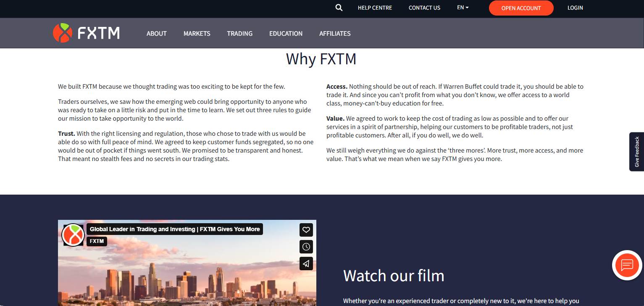Click the bold 'Access.' paragraph label

click(x=337, y=87)
